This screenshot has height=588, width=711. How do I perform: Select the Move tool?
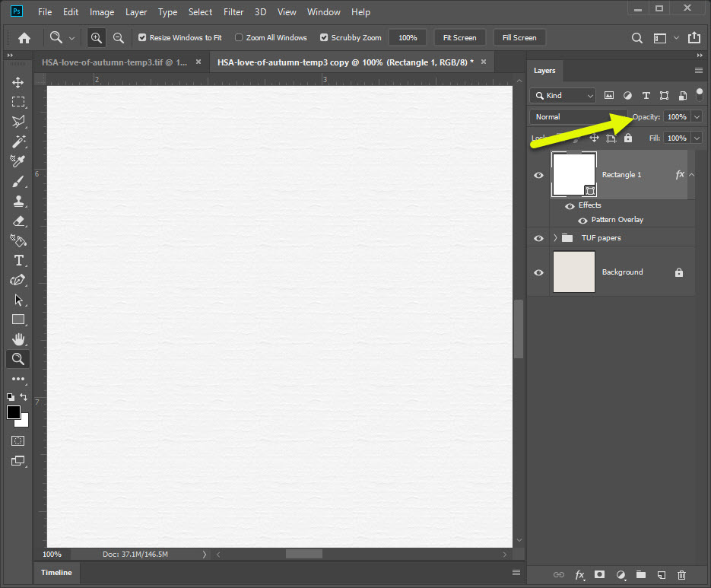pos(18,82)
